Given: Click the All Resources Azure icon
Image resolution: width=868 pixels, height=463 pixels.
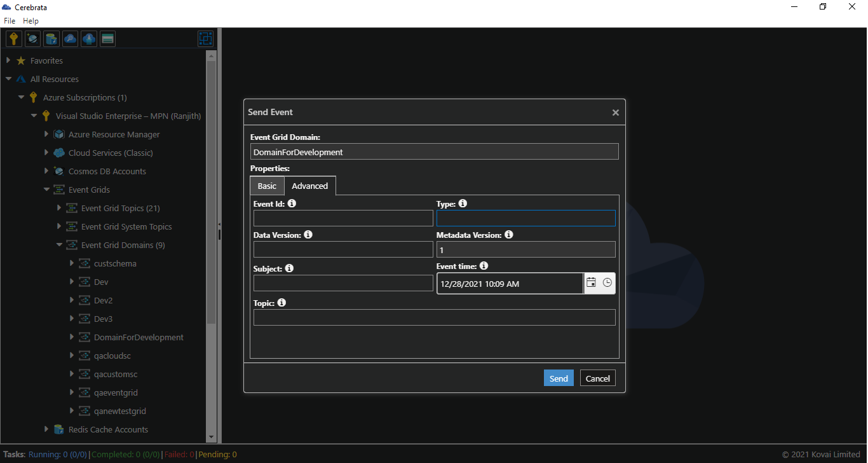Looking at the screenshot, I should (21, 79).
